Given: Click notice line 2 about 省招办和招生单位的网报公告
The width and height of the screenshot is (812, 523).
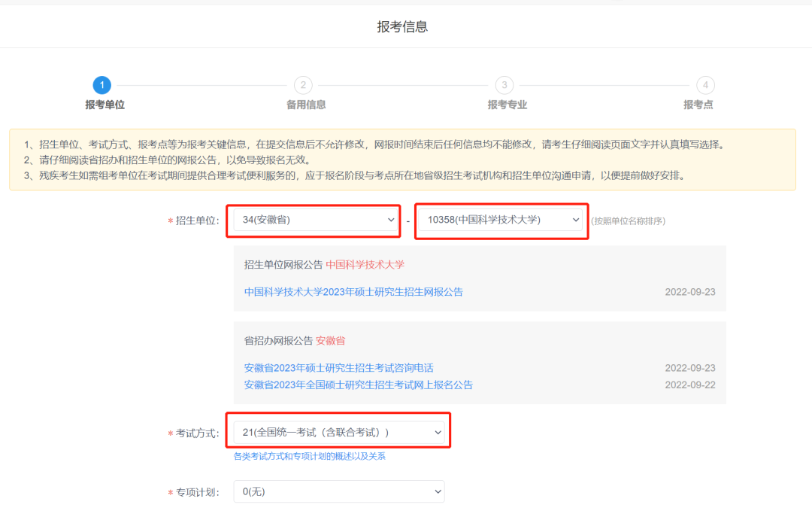Looking at the screenshot, I should click(x=167, y=160).
